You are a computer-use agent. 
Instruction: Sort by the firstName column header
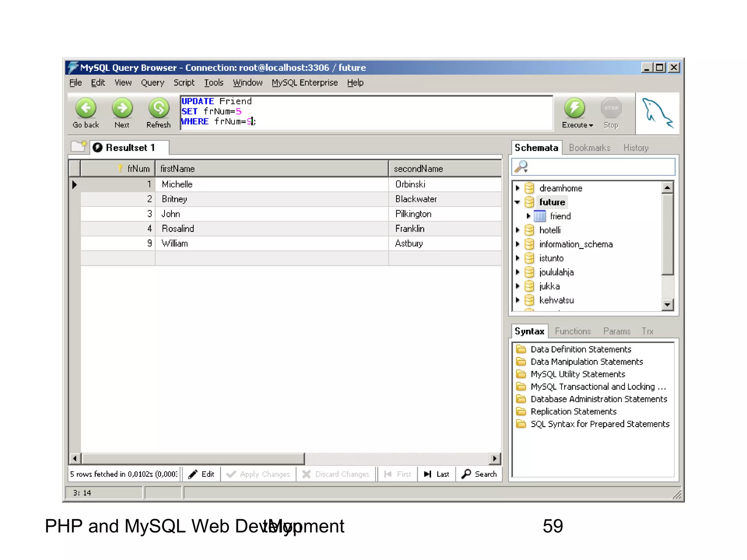[272, 169]
